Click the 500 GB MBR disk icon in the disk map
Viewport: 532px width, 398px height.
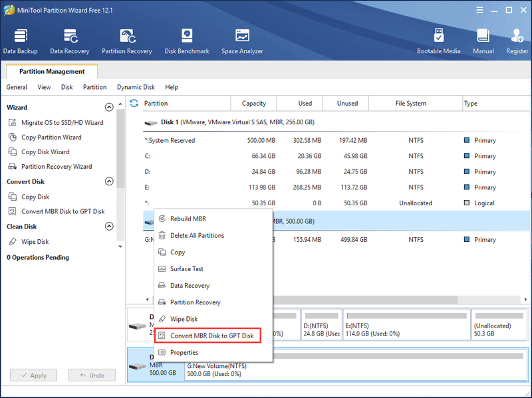pos(138,367)
